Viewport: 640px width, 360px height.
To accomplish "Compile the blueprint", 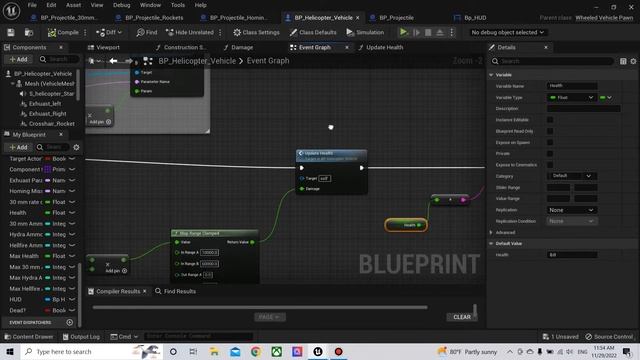I will click(x=63, y=32).
